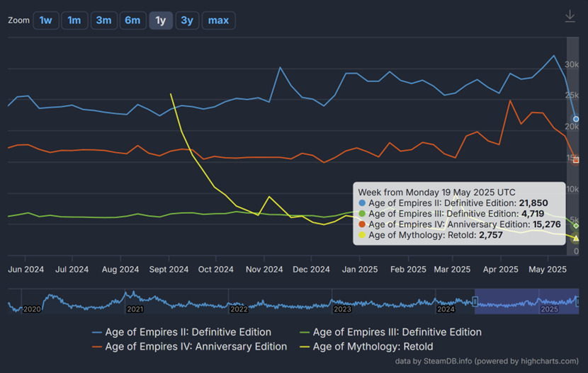Choose the 6m zoom range
The width and height of the screenshot is (588, 373).
click(132, 21)
